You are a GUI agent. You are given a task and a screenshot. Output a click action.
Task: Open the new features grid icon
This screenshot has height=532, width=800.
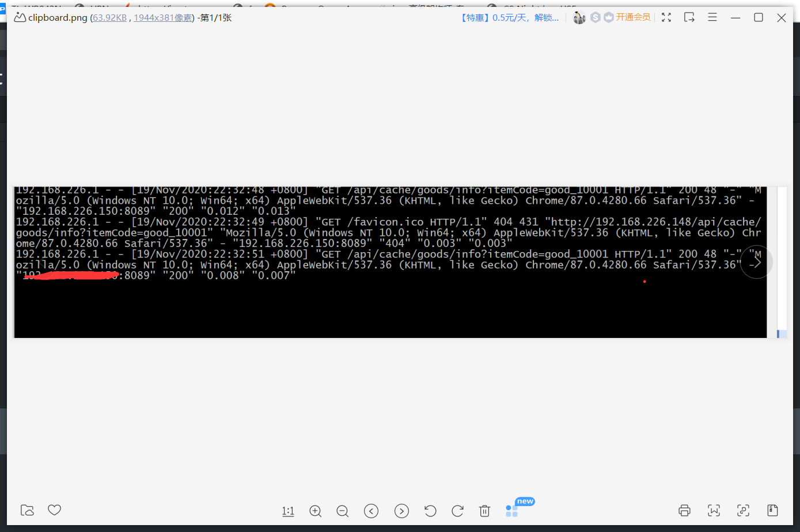[511, 511]
